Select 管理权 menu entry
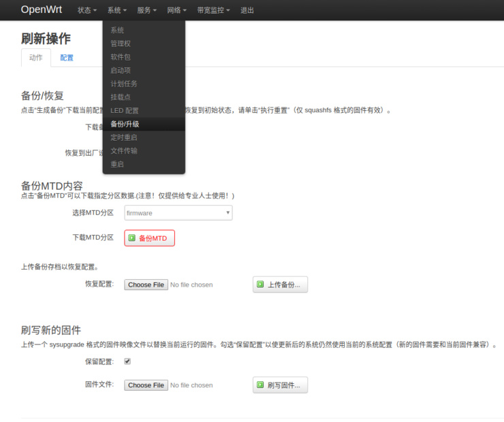Image resolution: width=504 pixels, height=422 pixels. 144,44
